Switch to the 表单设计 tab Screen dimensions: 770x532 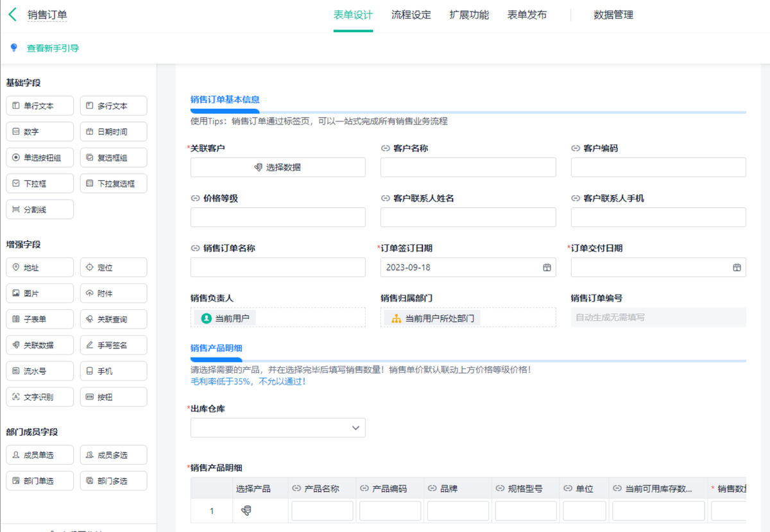353,15
